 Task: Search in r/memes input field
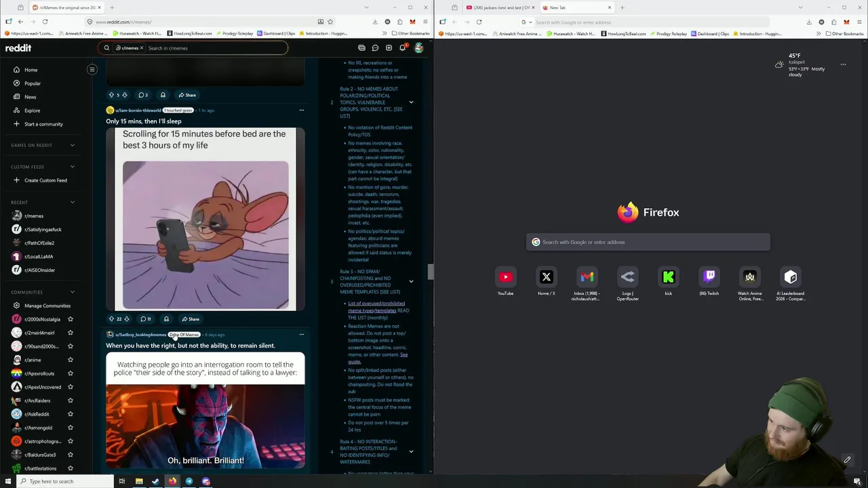pos(216,48)
